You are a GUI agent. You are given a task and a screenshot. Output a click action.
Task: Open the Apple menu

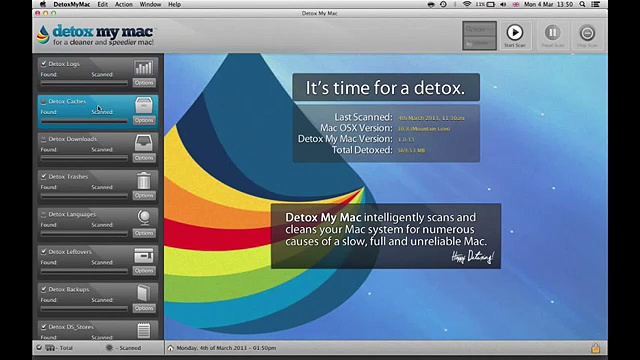coord(43,4)
